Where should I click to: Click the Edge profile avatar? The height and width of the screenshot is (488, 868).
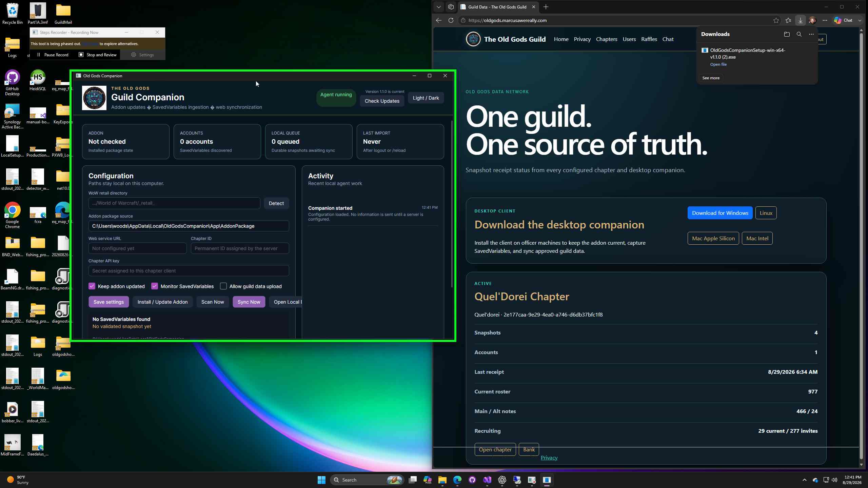812,20
